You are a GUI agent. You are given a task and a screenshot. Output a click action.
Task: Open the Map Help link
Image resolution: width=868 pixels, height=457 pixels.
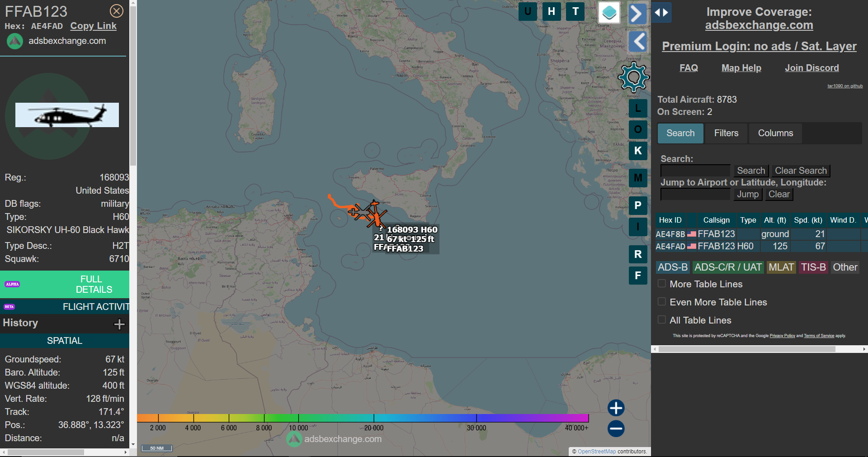(741, 68)
